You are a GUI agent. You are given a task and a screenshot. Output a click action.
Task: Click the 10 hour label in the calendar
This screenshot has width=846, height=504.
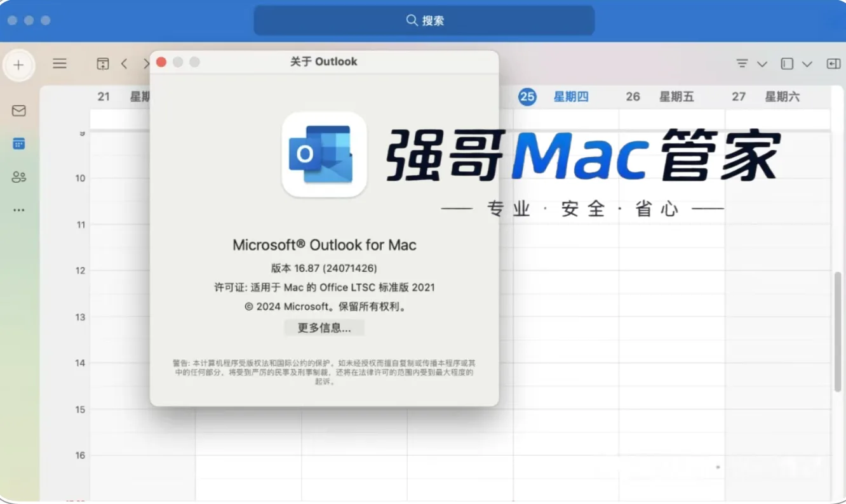tap(80, 178)
